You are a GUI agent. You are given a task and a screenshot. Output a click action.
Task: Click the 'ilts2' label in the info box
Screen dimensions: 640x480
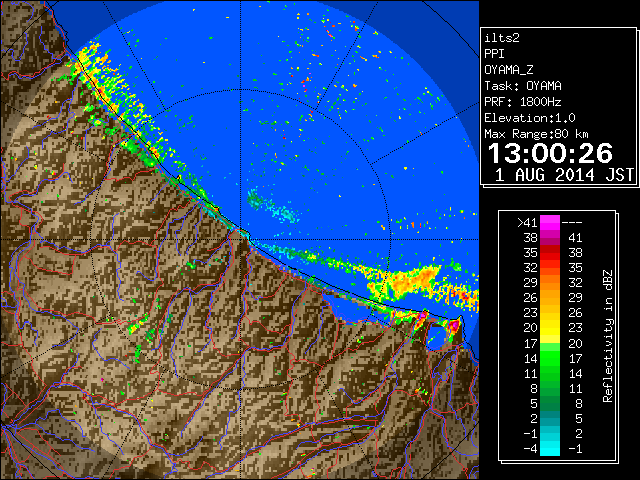pos(502,38)
